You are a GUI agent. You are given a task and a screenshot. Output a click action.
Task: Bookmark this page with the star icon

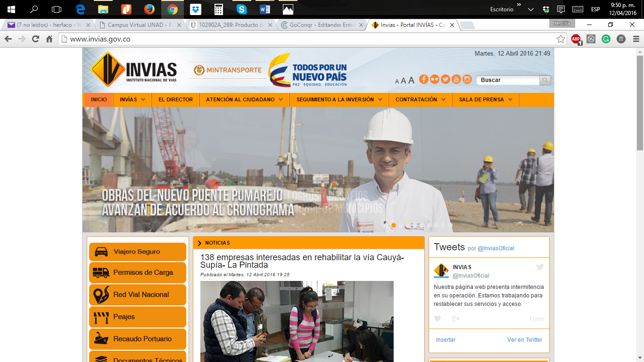(561, 39)
